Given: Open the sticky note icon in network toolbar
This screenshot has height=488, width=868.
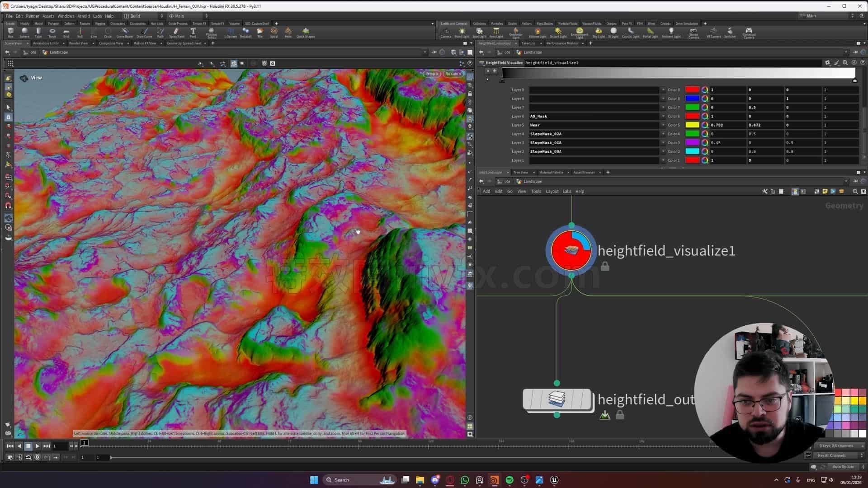Looking at the screenshot, I should (825, 192).
